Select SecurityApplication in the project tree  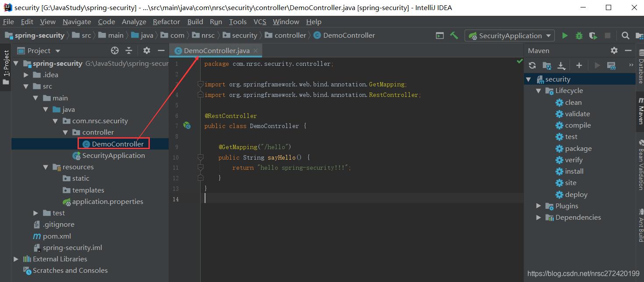113,155
